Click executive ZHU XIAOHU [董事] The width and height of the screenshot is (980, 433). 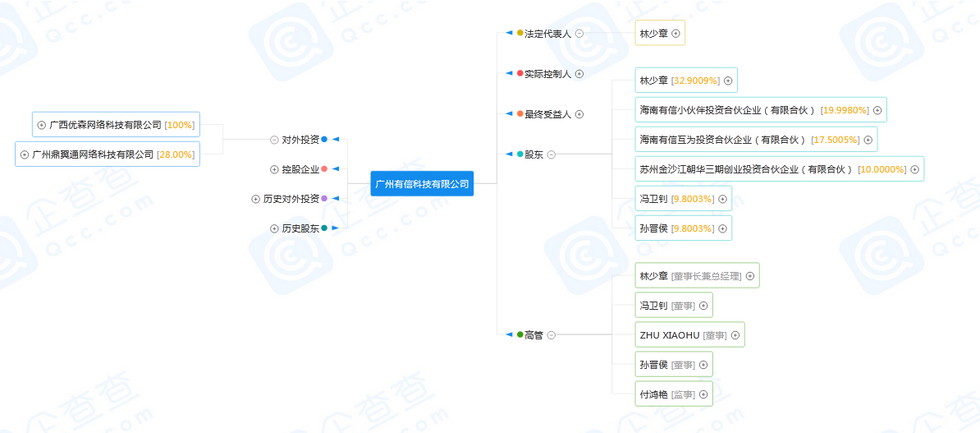tap(690, 334)
